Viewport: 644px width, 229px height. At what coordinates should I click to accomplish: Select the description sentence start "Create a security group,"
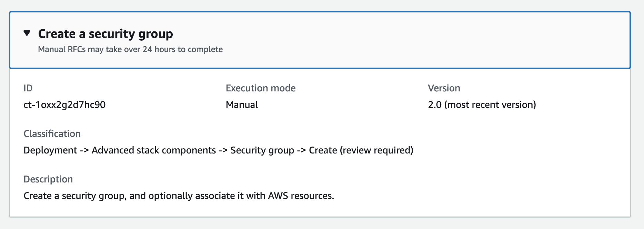tap(75, 196)
